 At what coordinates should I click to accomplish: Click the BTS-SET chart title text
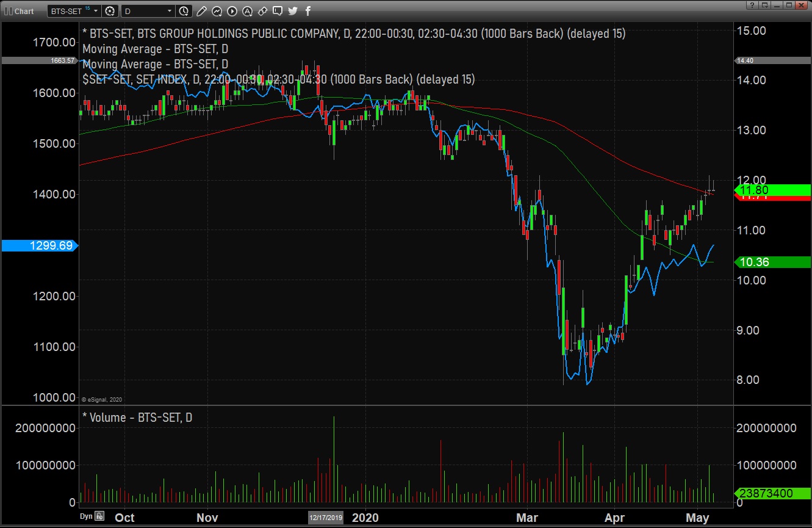coord(354,34)
